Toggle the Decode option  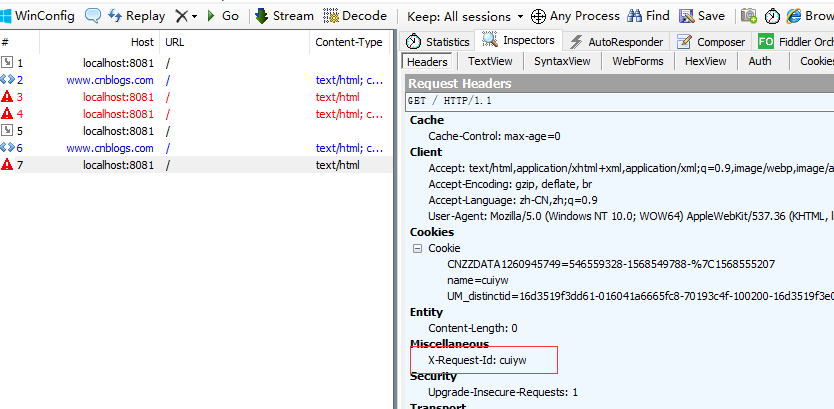(x=355, y=16)
